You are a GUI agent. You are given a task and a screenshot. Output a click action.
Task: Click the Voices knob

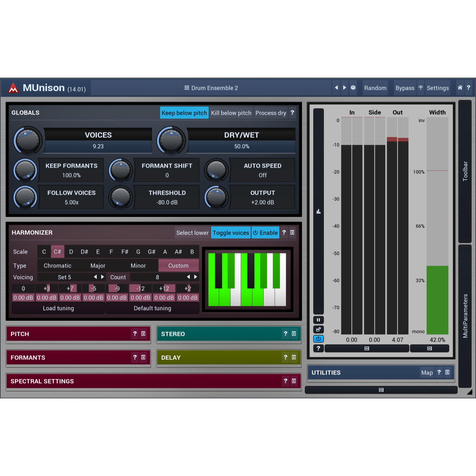(28, 140)
